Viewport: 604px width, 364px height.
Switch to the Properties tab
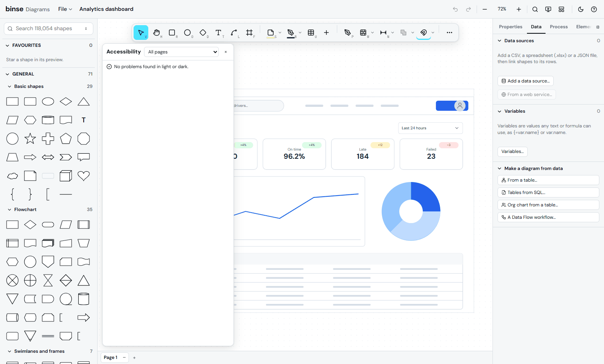click(510, 27)
